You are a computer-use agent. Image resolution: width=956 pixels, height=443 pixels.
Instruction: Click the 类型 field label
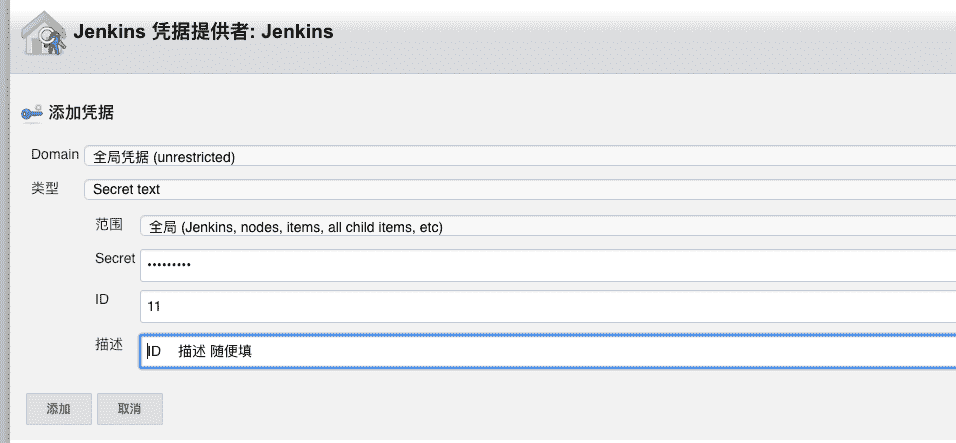click(x=45, y=188)
